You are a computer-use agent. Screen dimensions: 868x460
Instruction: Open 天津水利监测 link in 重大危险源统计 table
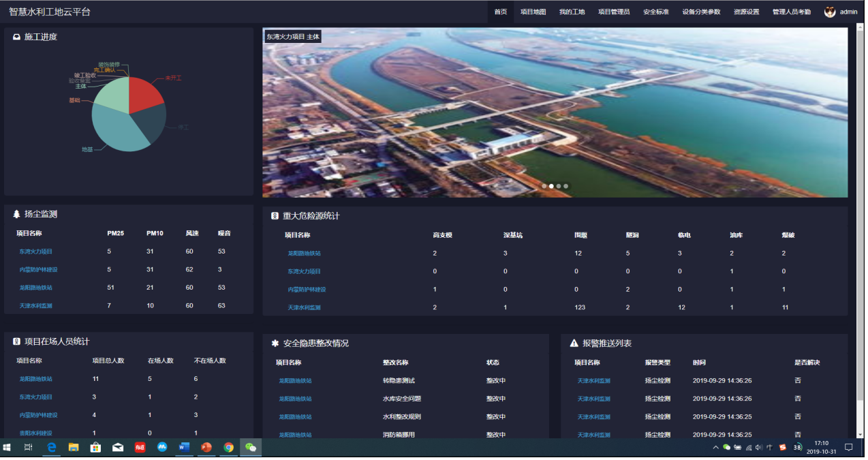click(x=304, y=307)
